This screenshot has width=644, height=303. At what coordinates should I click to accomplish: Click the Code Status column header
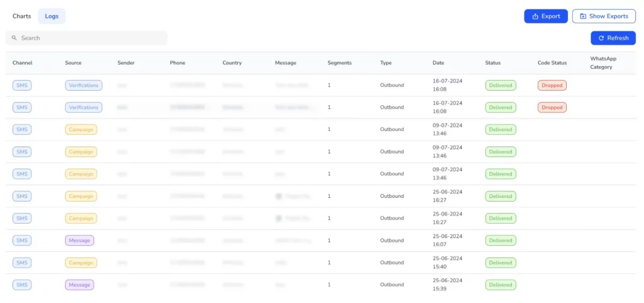pyautogui.click(x=552, y=63)
